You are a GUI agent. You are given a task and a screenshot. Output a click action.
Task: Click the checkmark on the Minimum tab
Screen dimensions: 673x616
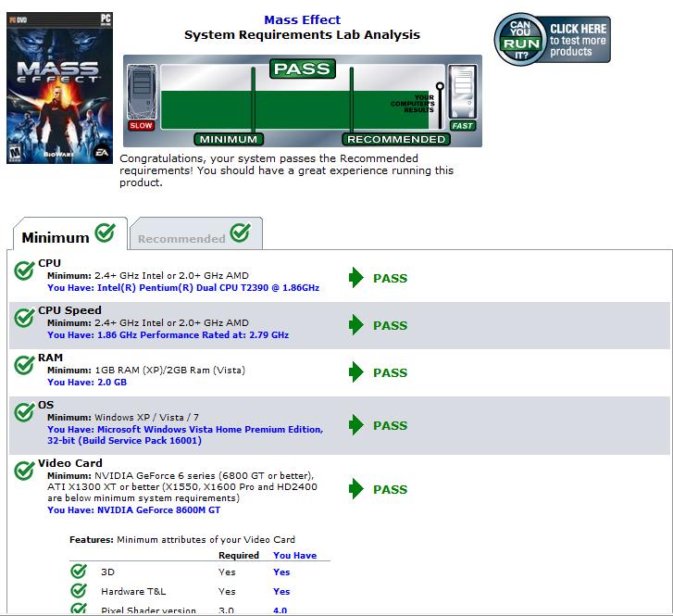point(106,233)
